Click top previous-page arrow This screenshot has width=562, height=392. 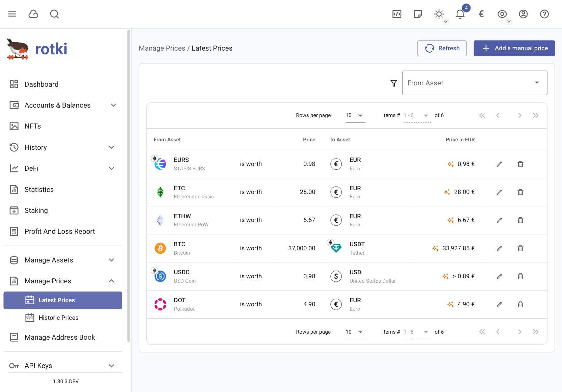point(498,115)
